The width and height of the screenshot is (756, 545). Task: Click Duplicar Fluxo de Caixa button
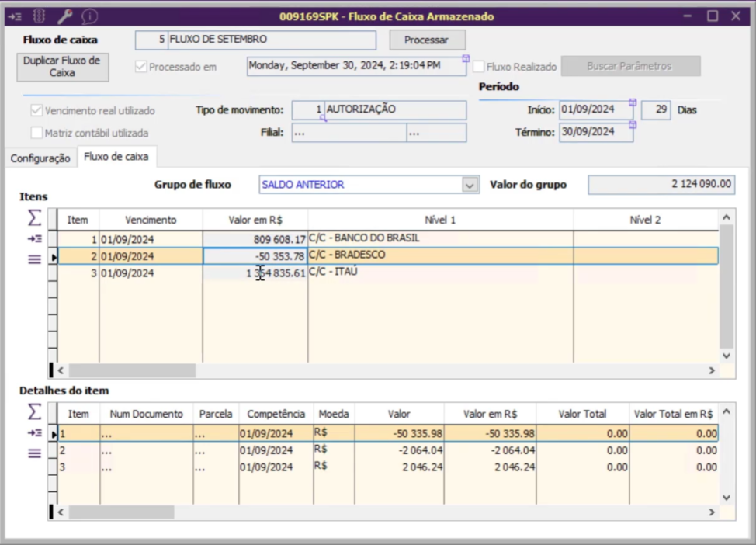click(63, 66)
